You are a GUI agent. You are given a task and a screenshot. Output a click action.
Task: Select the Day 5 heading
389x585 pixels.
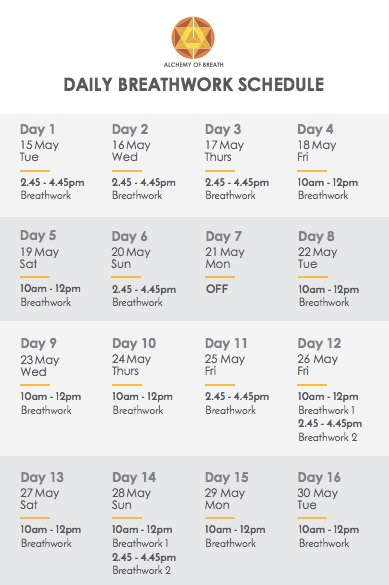(38, 235)
